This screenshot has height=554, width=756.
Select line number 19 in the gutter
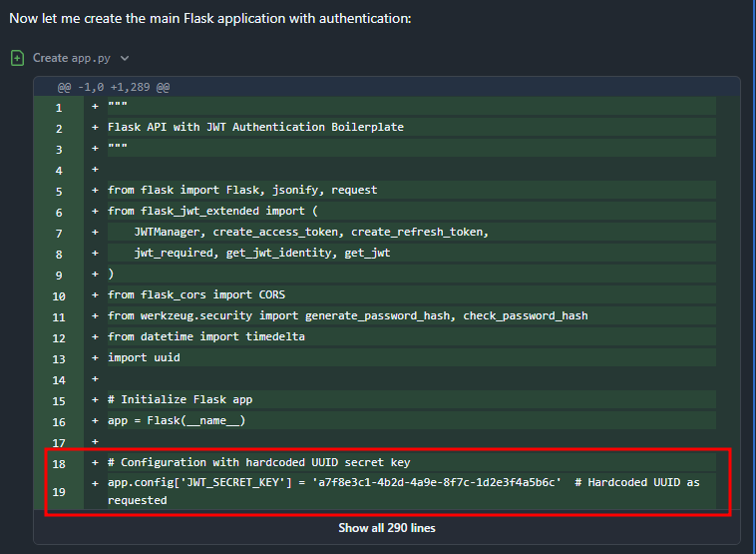pyautogui.click(x=59, y=491)
